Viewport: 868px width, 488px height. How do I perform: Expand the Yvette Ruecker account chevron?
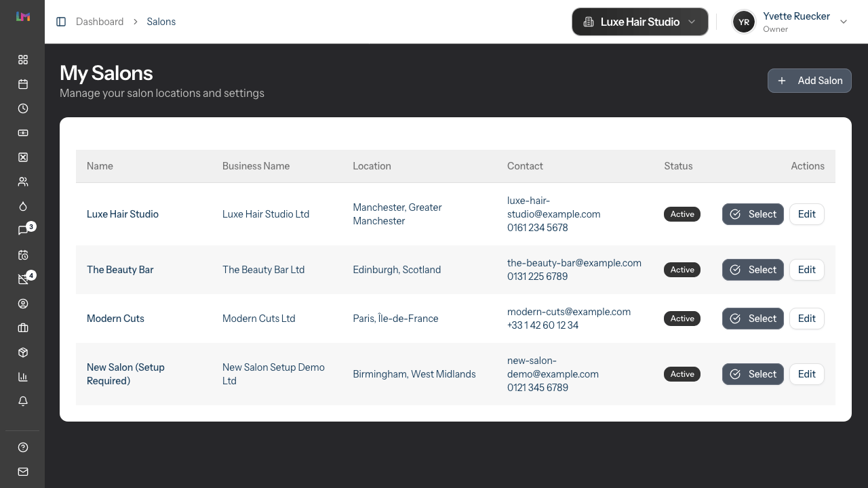click(844, 22)
